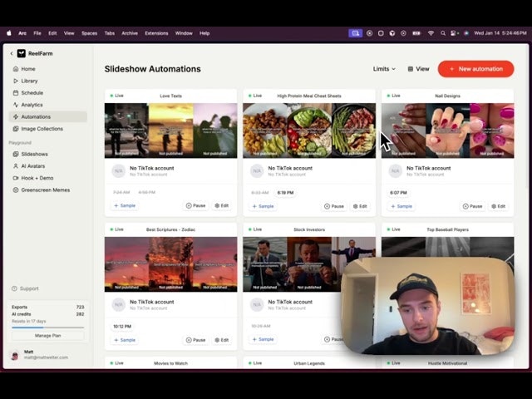532x399 pixels.
Task: Edit Best Scriptures - Zodiac automation
Action: tap(222, 340)
